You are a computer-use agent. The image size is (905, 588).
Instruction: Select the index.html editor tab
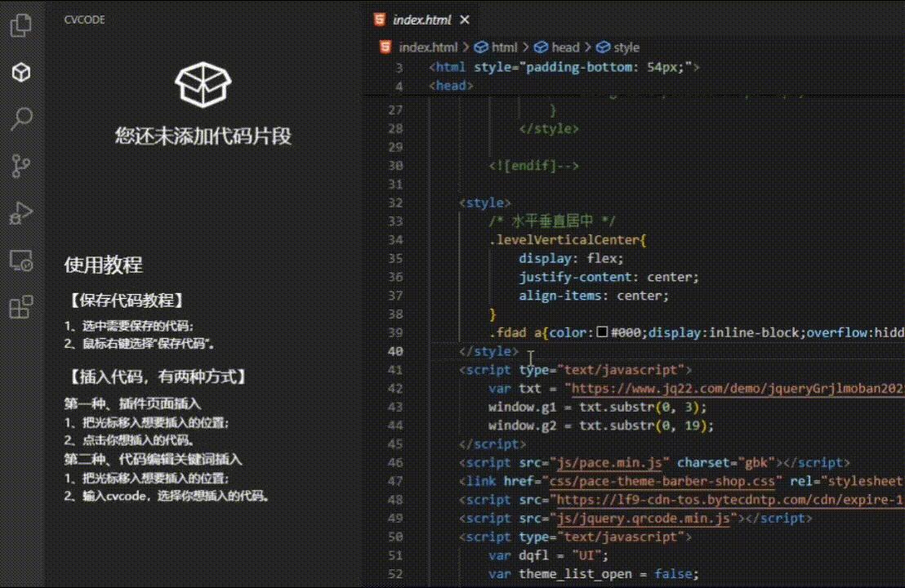[422, 20]
